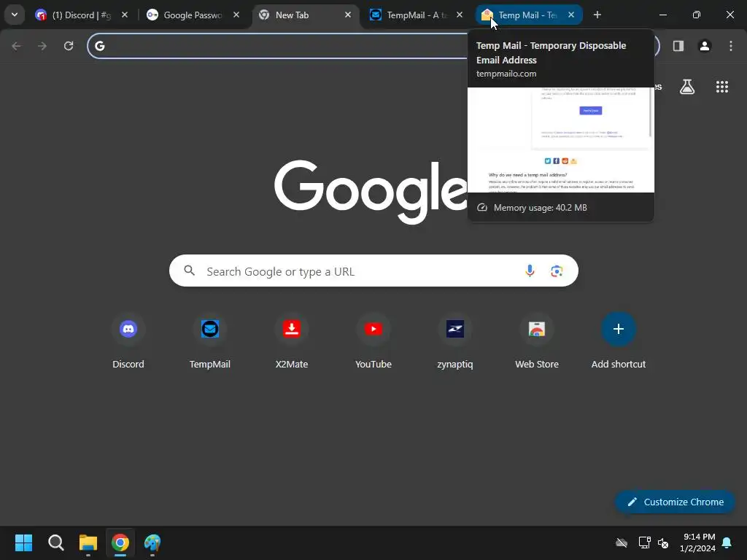Reload the page
Screen dimensions: 747x560
[69, 46]
